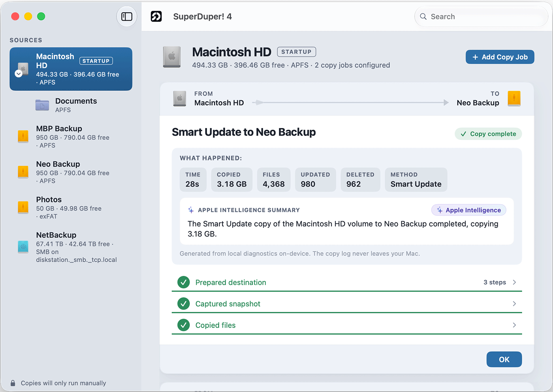Toggle the sidebar visibility button
553x392 pixels.
pos(127,17)
